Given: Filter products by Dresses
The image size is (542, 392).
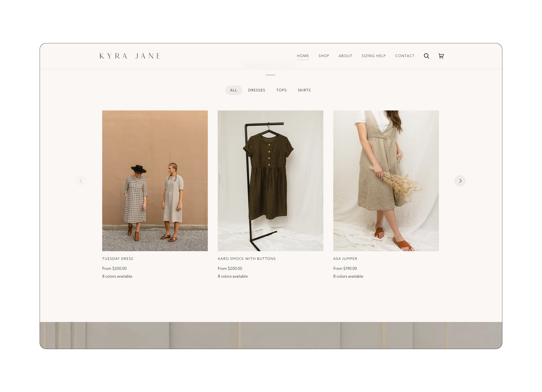Looking at the screenshot, I should click(256, 90).
